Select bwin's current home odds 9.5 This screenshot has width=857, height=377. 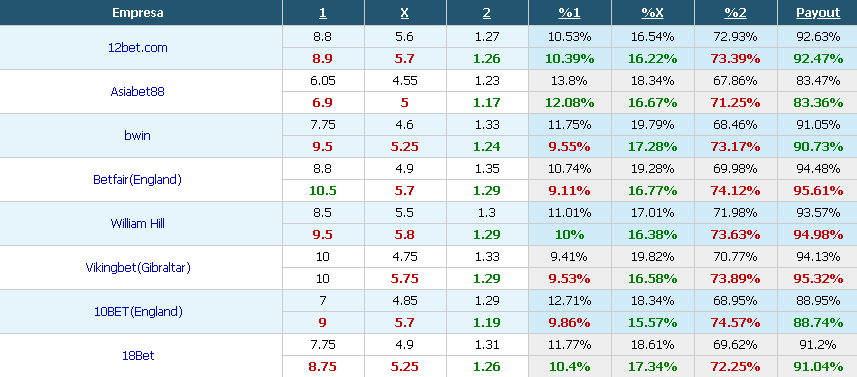[x=323, y=146]
